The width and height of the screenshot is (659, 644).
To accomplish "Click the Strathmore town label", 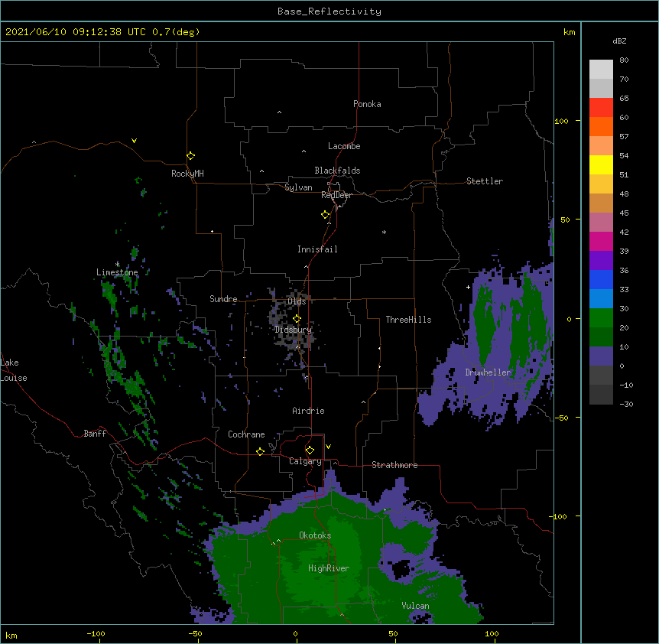I will pos(394,465).
